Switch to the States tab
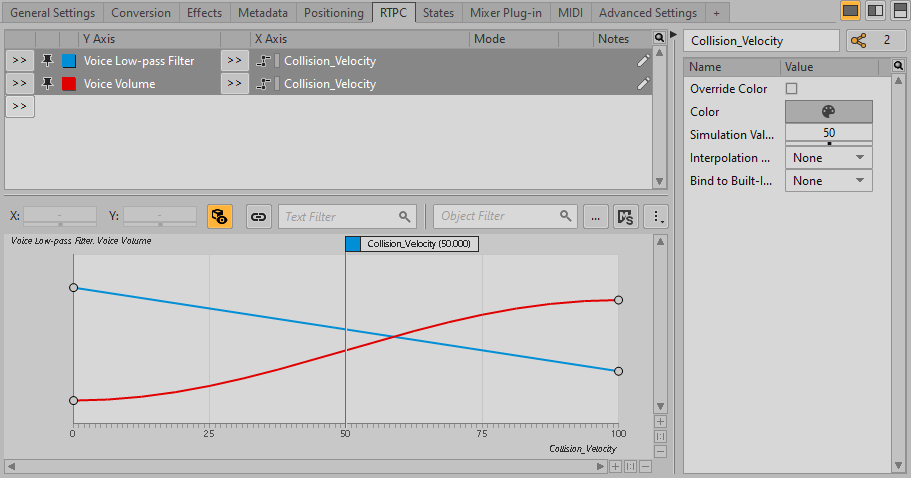This screenshot has height=478, width=911. (x=438, y=13)
